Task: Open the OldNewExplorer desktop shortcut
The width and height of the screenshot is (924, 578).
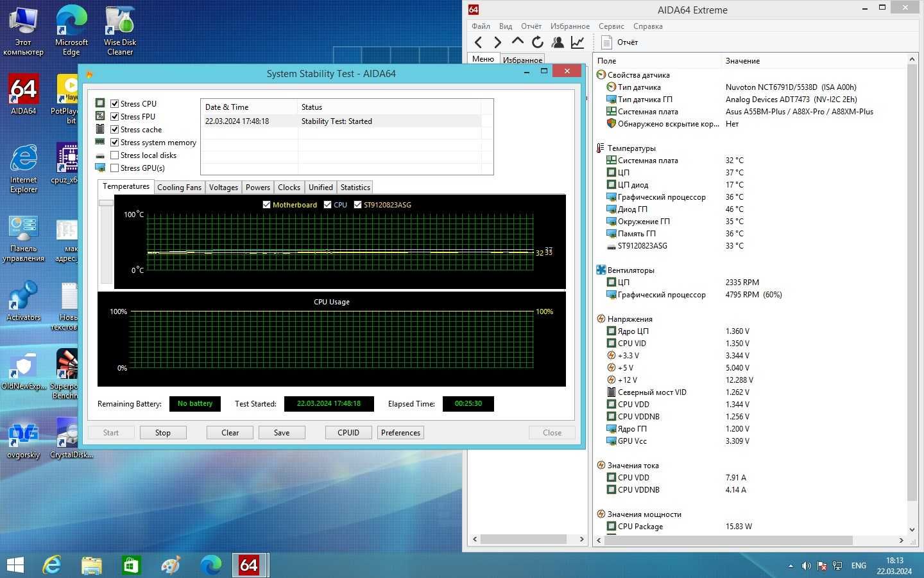Action: [23, 371]
